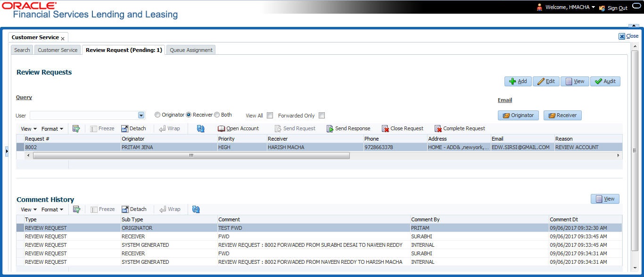The height and width of the screenshot is (277, 644).
Task: Click the Sub Type column header
Action: click(x=169, y=219)
